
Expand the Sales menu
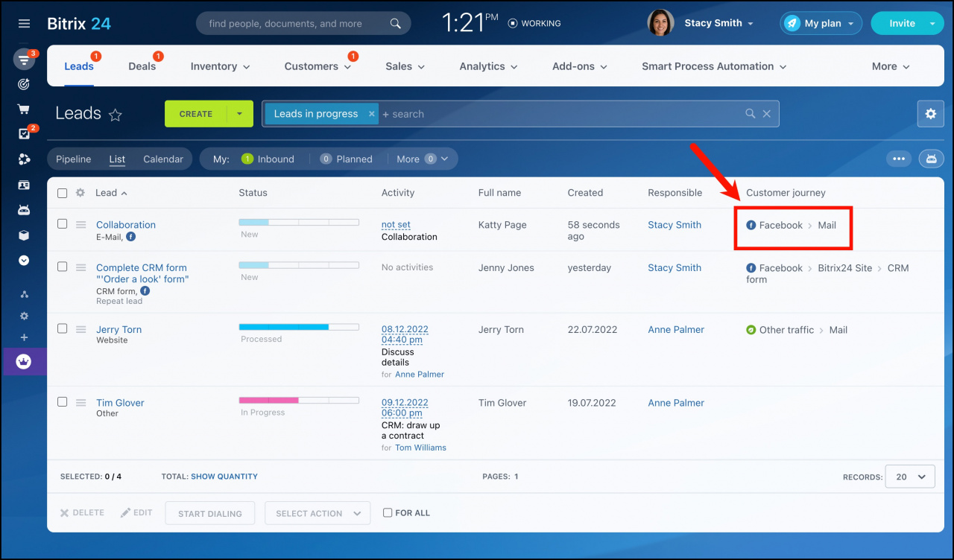[405, 66]
